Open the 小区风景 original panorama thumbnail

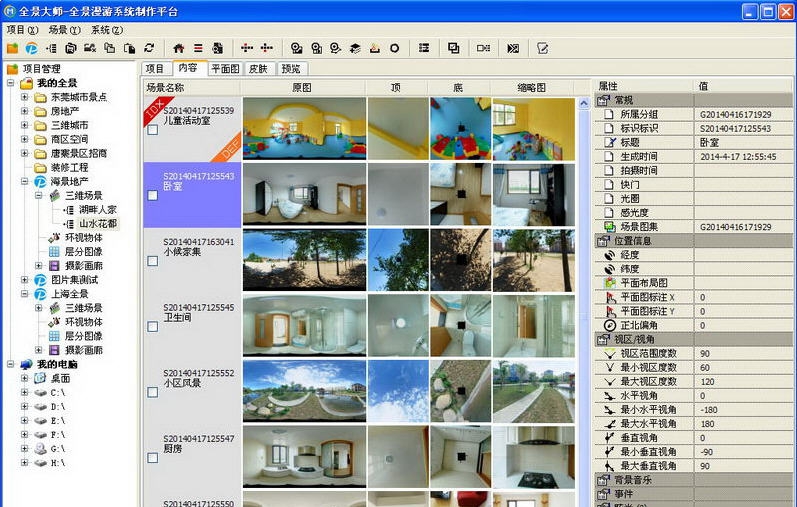pyautogui.click(x=304, y=391)
